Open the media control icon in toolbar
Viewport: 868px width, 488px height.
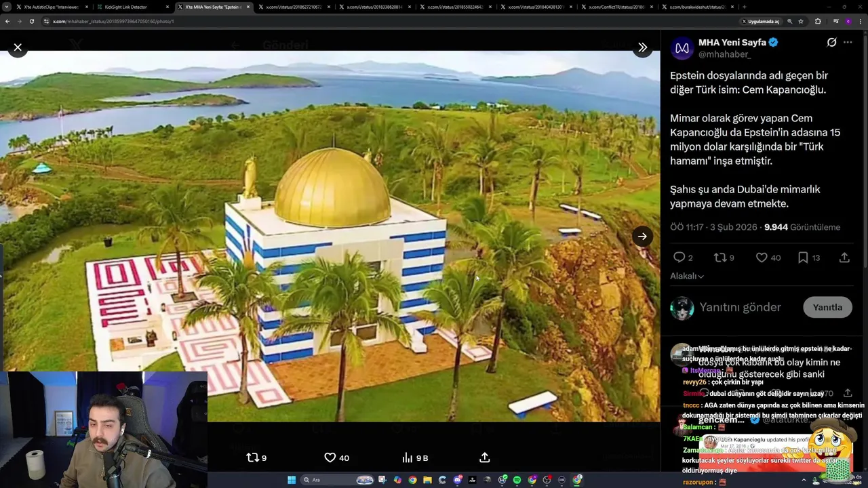[835, 21]
